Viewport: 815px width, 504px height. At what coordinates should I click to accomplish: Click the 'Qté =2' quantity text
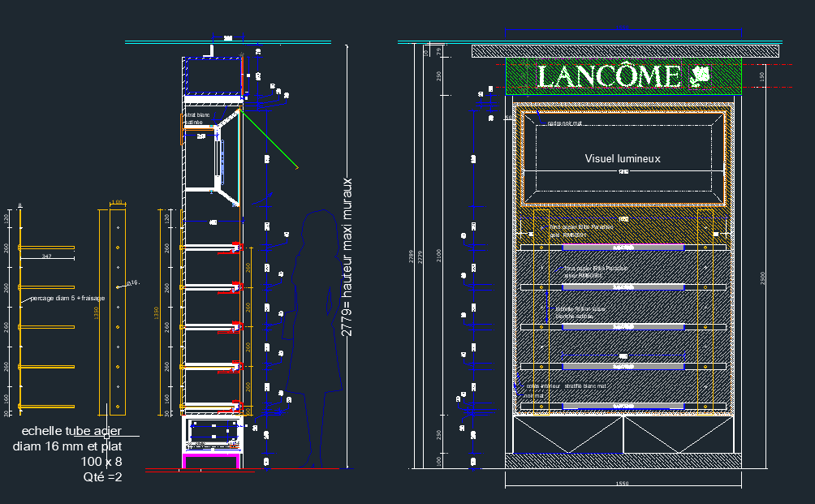102,477
